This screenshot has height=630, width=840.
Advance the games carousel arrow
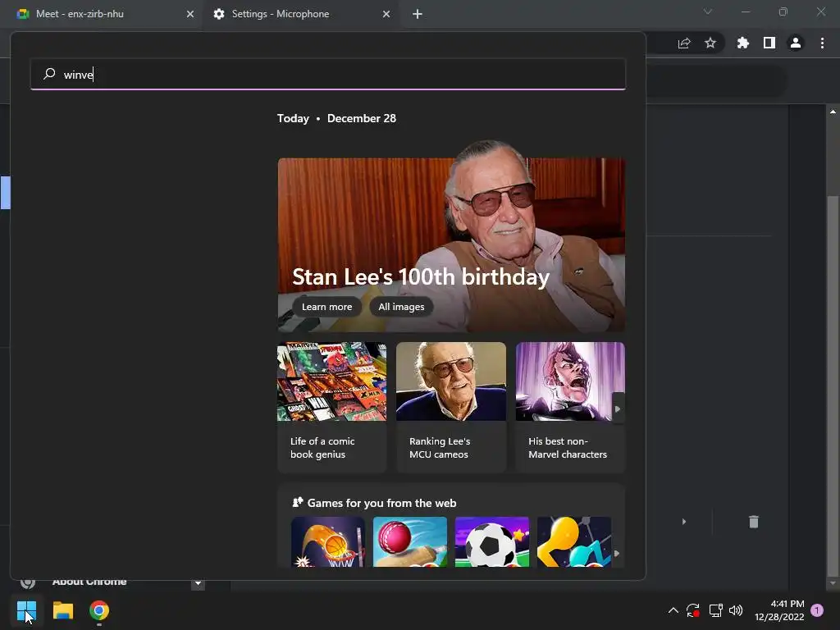tap(617, 554)
